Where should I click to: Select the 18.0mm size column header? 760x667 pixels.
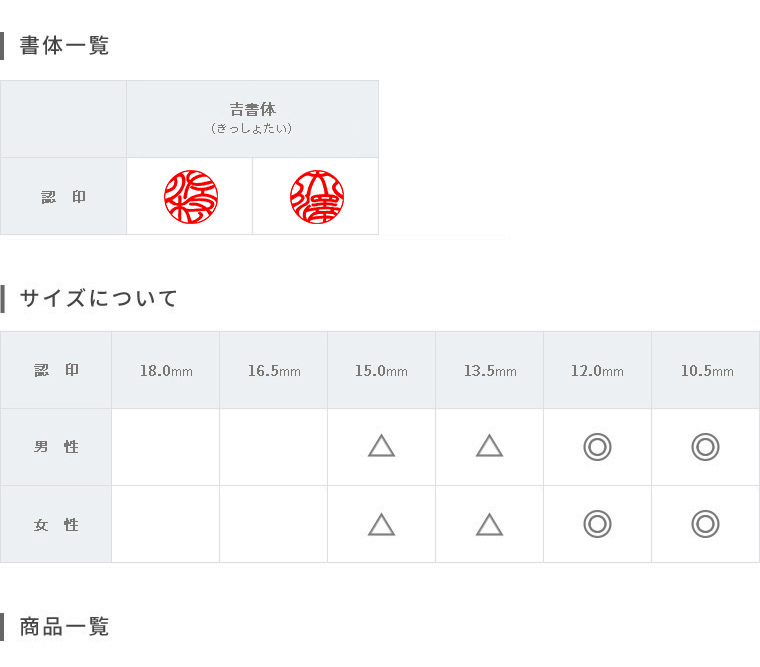coord(166,371)
